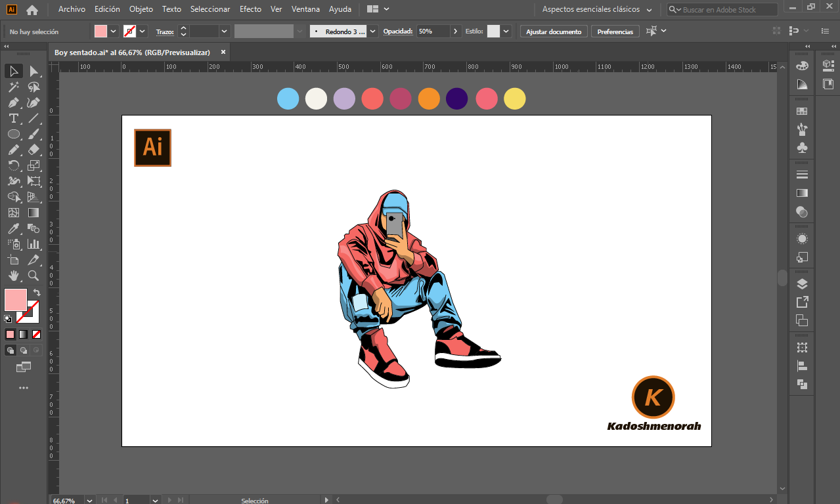Viewport: 840px width, 504px height.
Task: Open the Efecto menu
Action: tap(250, 9)
